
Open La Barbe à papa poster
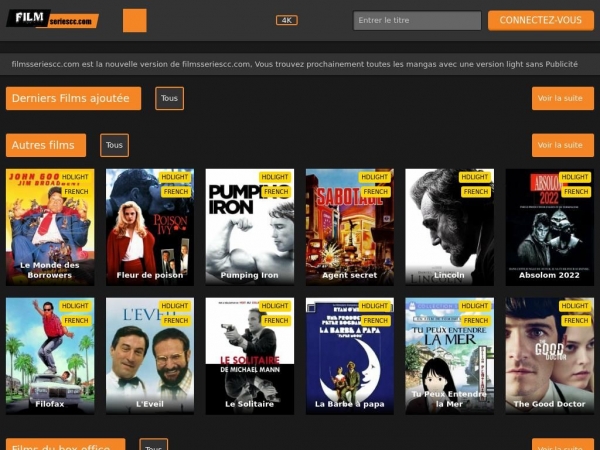point(350,356)
